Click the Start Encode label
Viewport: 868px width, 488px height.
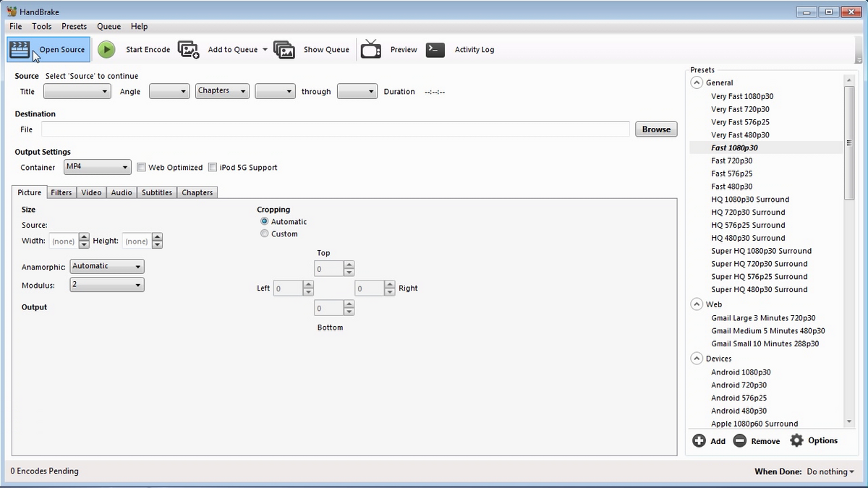(x=148, y=50)
